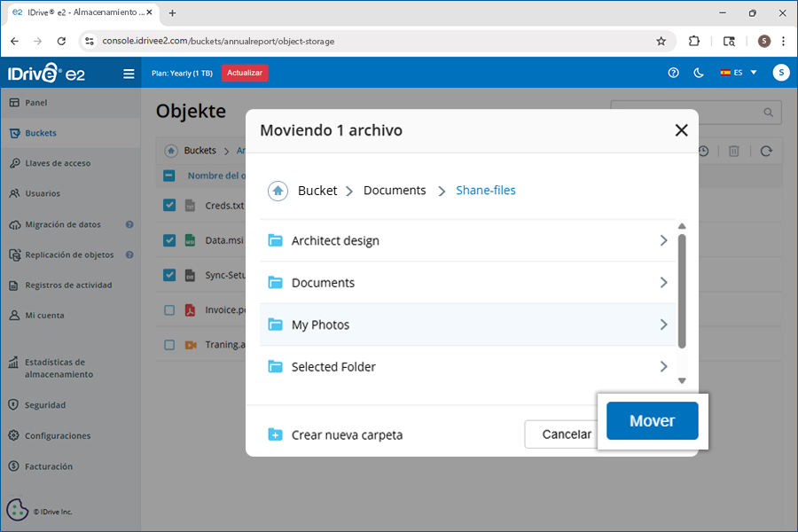Viewport: 798px width, 532px height.
Task: Toggle the select-all checkbox in table header
Action: click(169, 176)
